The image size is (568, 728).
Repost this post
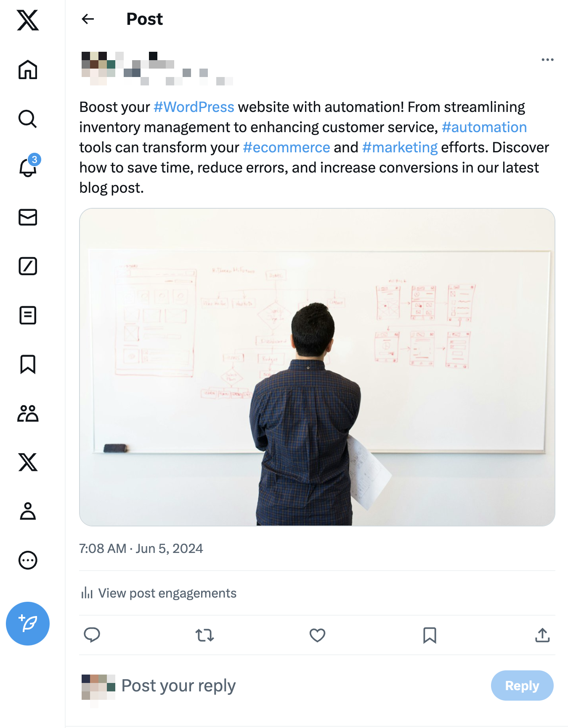205,635
